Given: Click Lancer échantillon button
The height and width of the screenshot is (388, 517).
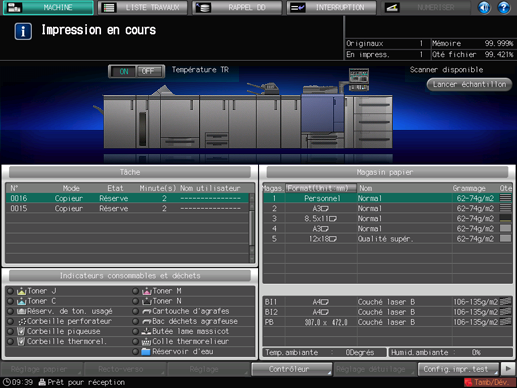Looking at the screenshot, I should click(x=469, y=85).
